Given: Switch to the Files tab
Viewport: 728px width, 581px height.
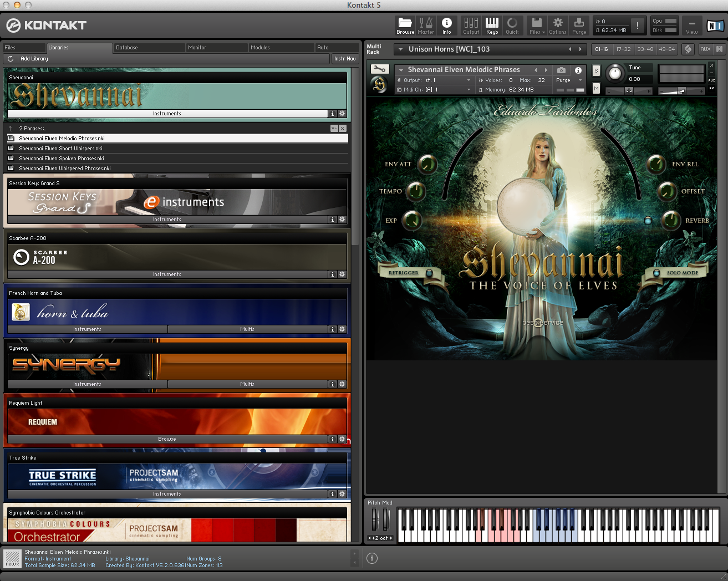Looking at the screenshot, I should click(x=24, y=48).
